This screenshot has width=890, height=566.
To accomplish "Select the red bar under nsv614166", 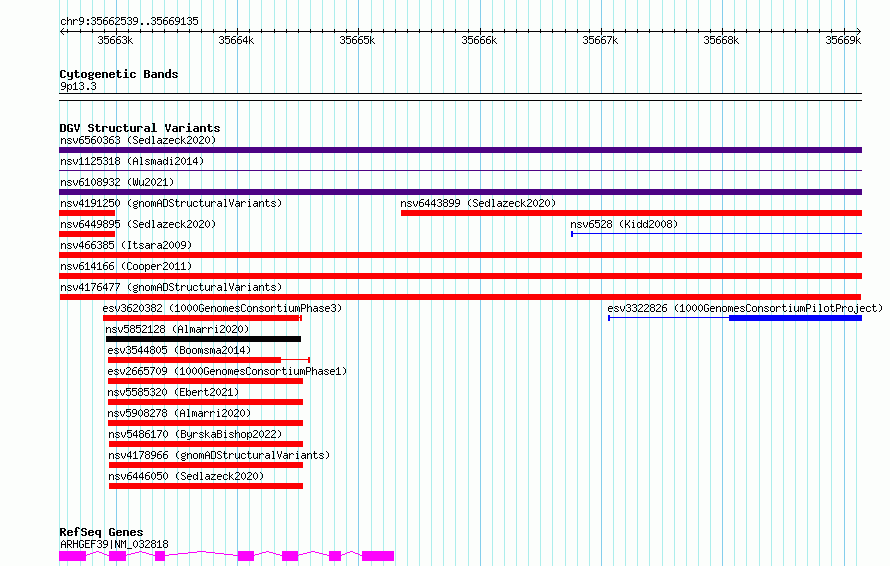I will (x=460, y=276).
